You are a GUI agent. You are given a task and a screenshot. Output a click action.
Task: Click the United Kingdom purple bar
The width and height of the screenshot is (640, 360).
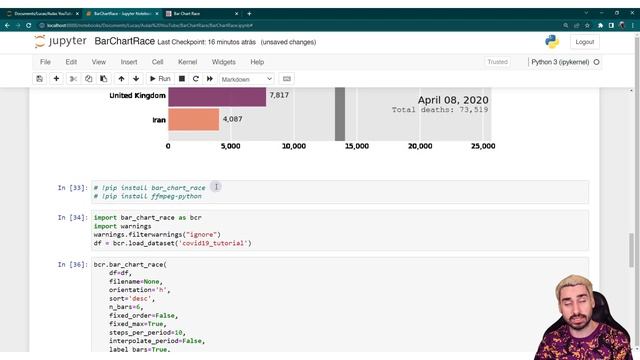tap(217, 96)
